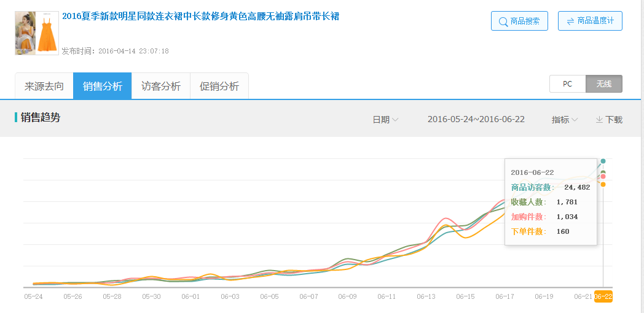Click the highlighted 06-22 axis label
This screenshot has width=644, height=313.
click(x=603, y=296)
